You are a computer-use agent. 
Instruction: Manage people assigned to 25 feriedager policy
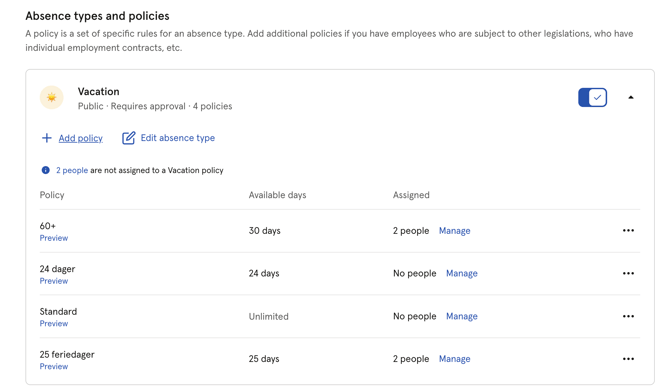[x=455, y=359]
